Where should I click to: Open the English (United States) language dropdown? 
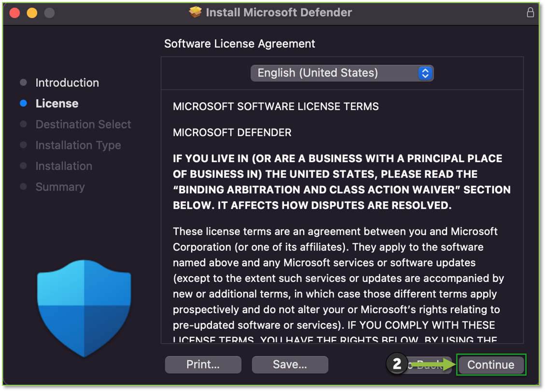tap(342, 73)
